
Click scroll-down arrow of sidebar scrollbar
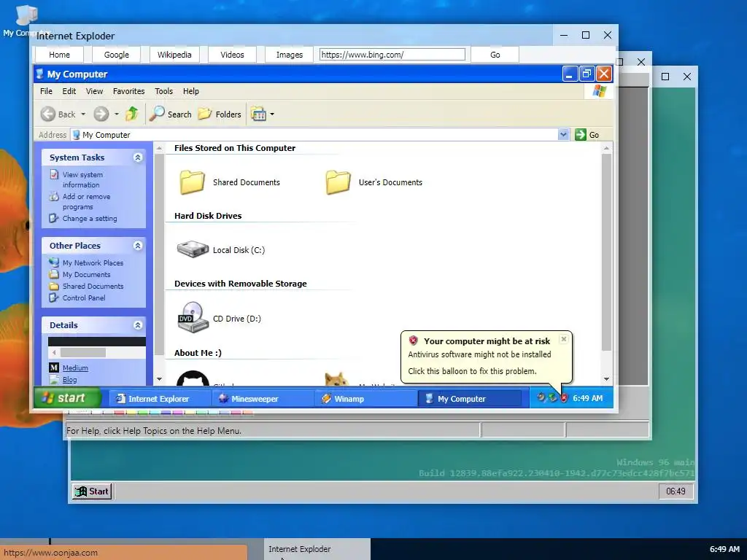tap(159, 379)
